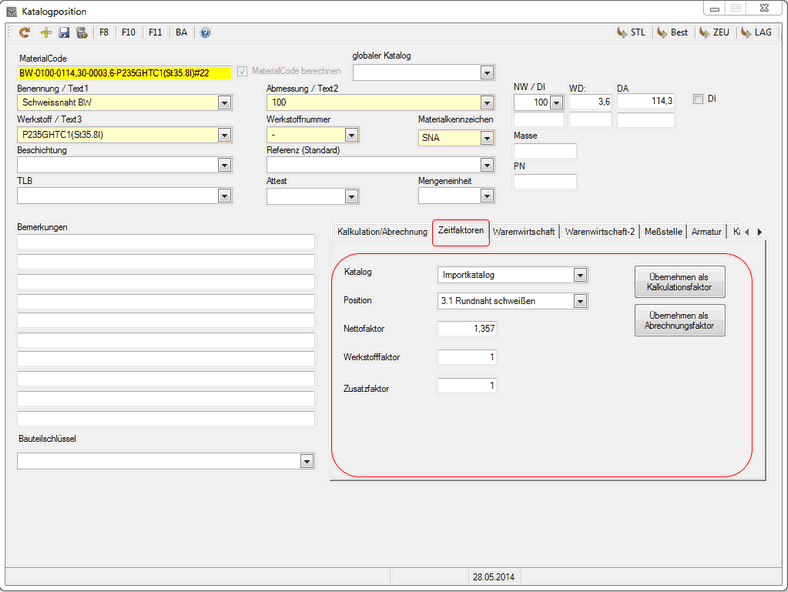Click Übernehmen als Kalkulationsfaktor button
This screenshot has width=788, height=592.
(x=680, y=282)
